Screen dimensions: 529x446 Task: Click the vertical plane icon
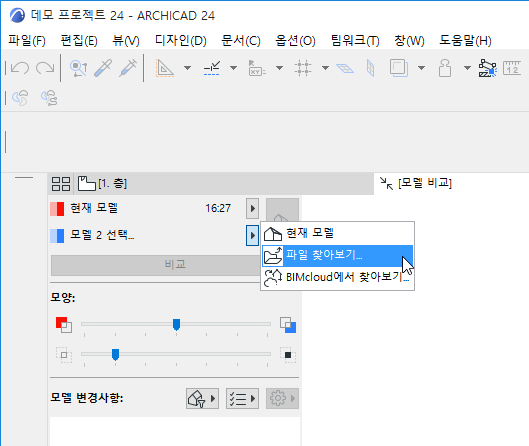click(x=370, y=68)
